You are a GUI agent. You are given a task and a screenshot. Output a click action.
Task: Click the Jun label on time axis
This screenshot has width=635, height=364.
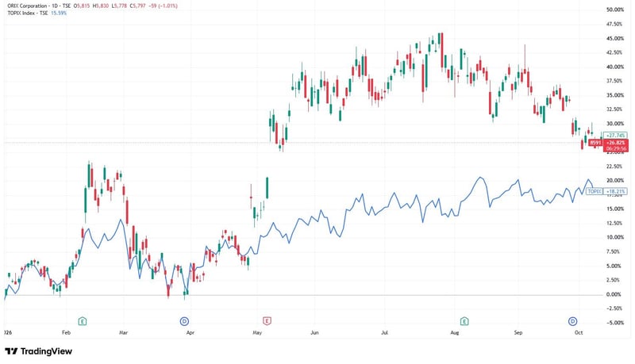pos(314,333)
